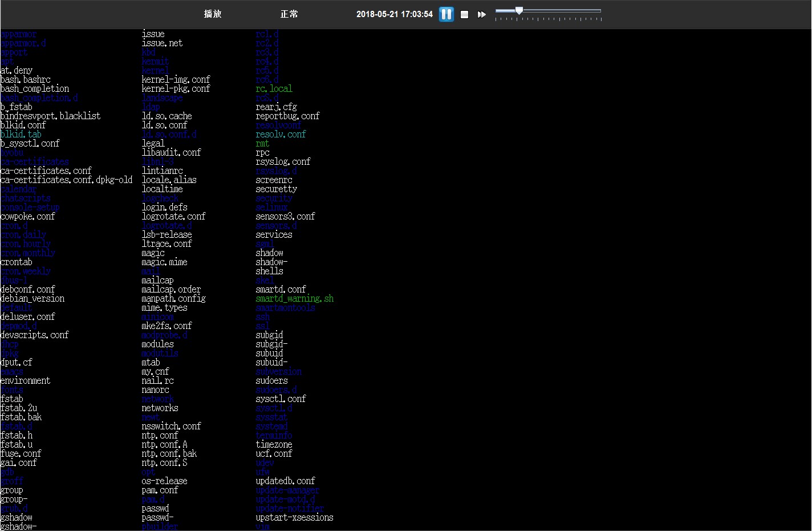
Task: Click the fast-forward double arrow icon
Action: [482, 14]
